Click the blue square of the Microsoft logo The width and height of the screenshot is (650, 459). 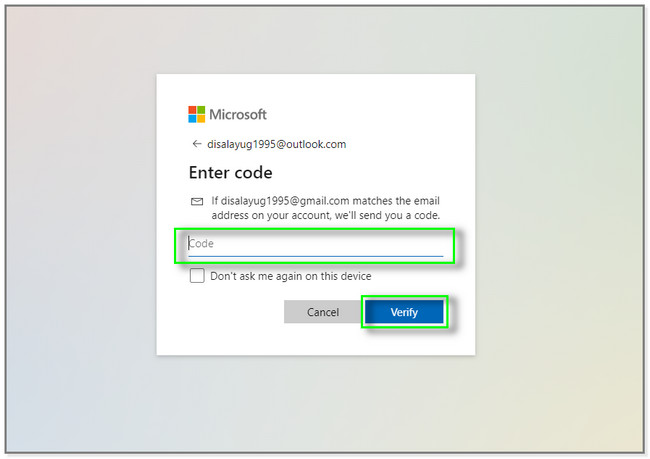click(x=192, y=119)
